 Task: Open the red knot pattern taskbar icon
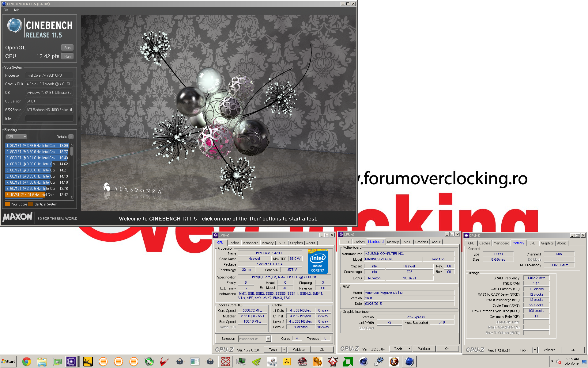[226, 362]
